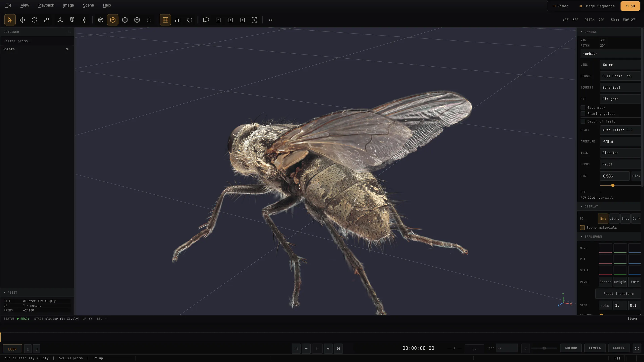Toggle the LOOP playback button
644x362 pixels.
[12, 349]
